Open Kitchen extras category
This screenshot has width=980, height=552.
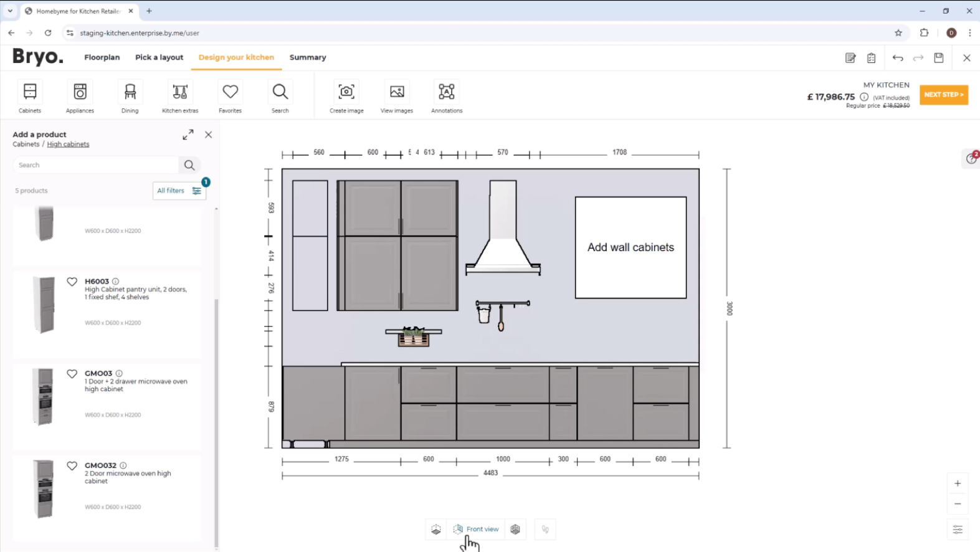tap(180, 97)
